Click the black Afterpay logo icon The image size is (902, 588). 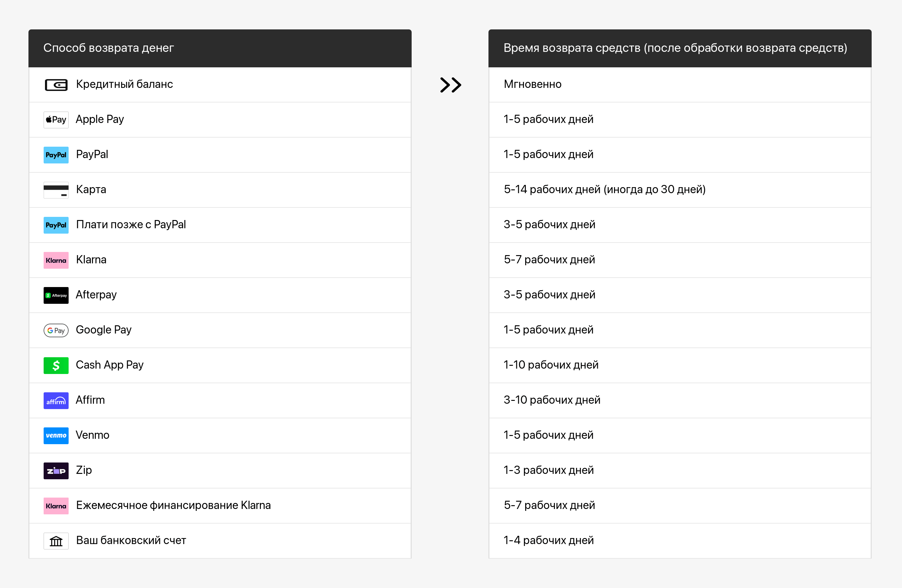(x=56, y=295)
